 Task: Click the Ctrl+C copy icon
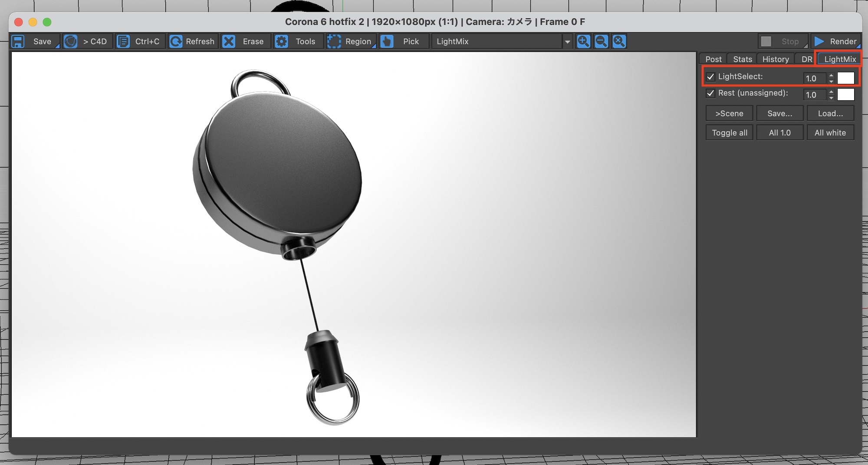(124, 42)
